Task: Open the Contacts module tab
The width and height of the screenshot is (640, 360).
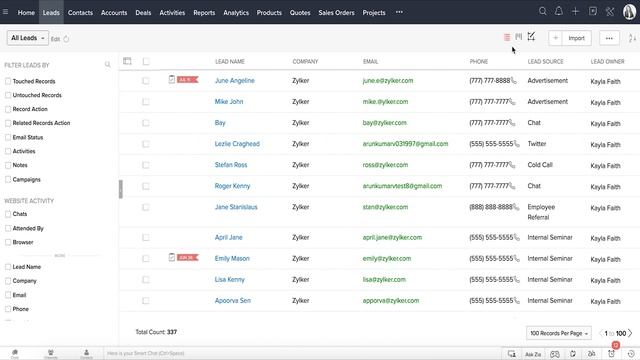Action: point(80,13)
